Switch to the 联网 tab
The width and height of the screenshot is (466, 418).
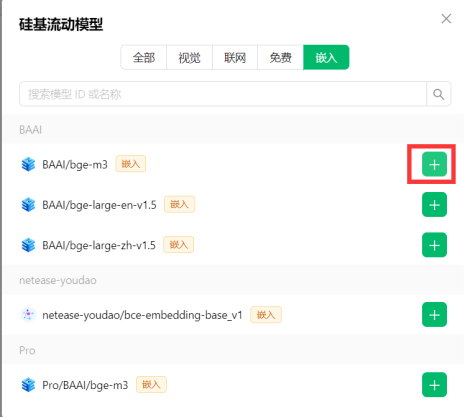(235, 58)
